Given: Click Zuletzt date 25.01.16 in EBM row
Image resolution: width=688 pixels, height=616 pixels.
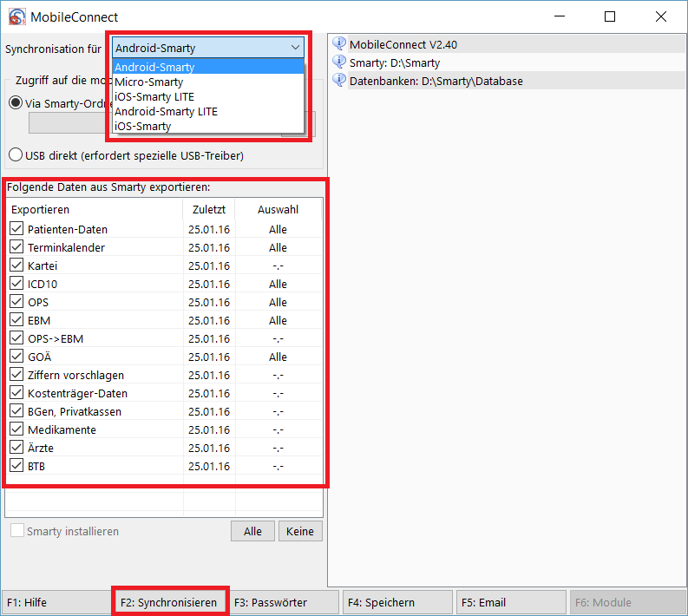Looking at the screenshot, I should [x=209, y=320].
